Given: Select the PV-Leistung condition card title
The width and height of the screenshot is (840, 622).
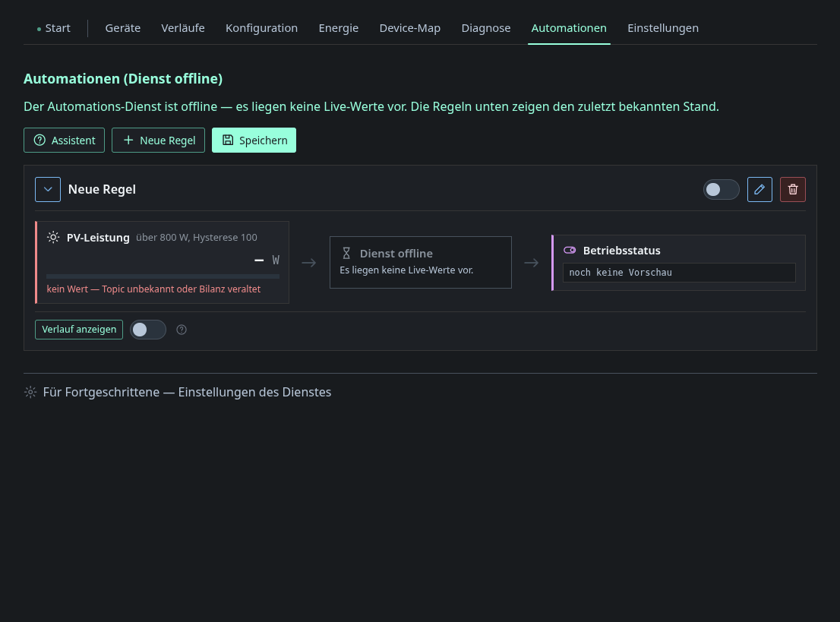Looking at the screenshot, I should 98,238.
